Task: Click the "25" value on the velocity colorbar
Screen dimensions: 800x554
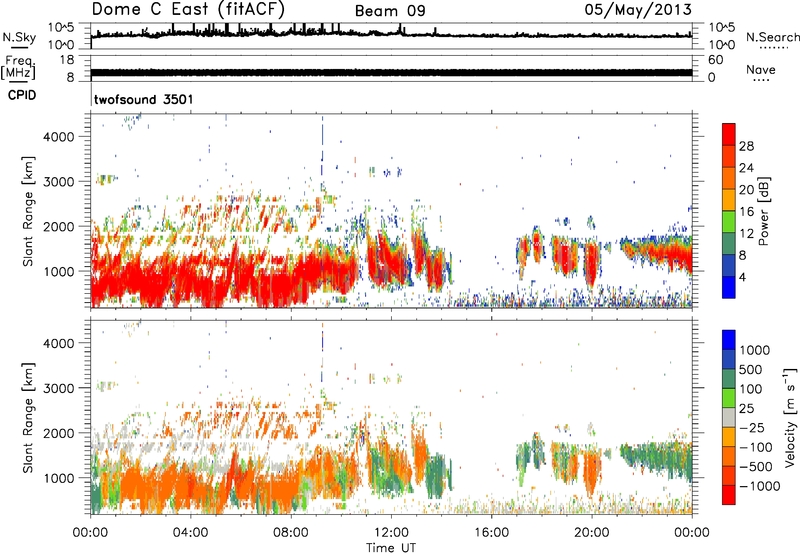Action: coord(746,409)
